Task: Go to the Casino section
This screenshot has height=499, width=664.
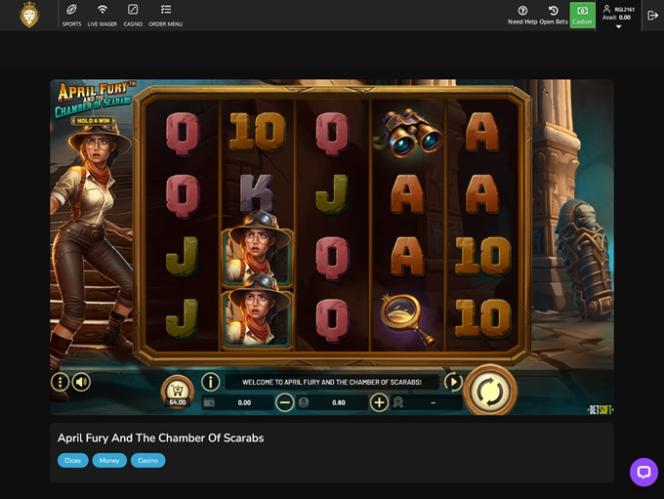Action: [133, 15]
